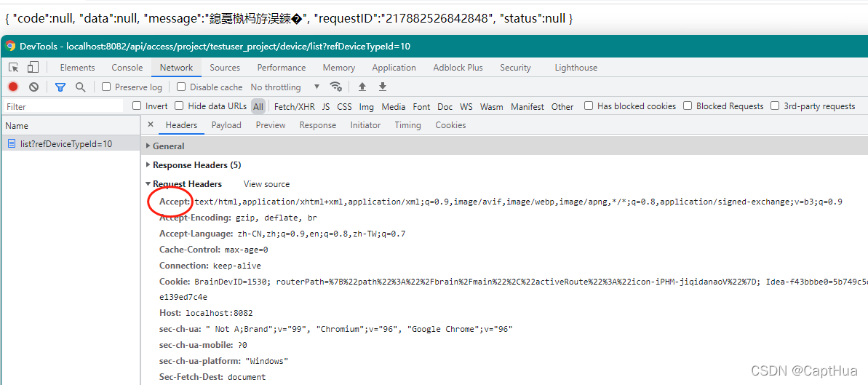
Task: Enable Preserve log checkbox
Action: tap(106, 87)
